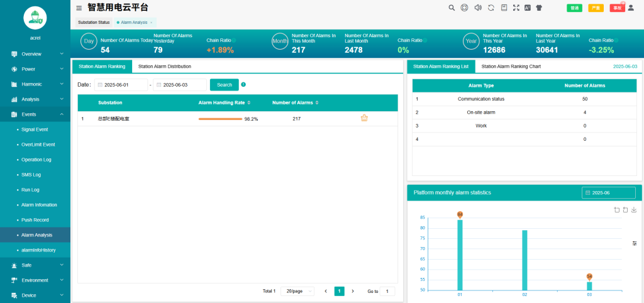This screenshot has height=303, width=644.
Task: Focus the Go to page input
Action: coord(387,291)
